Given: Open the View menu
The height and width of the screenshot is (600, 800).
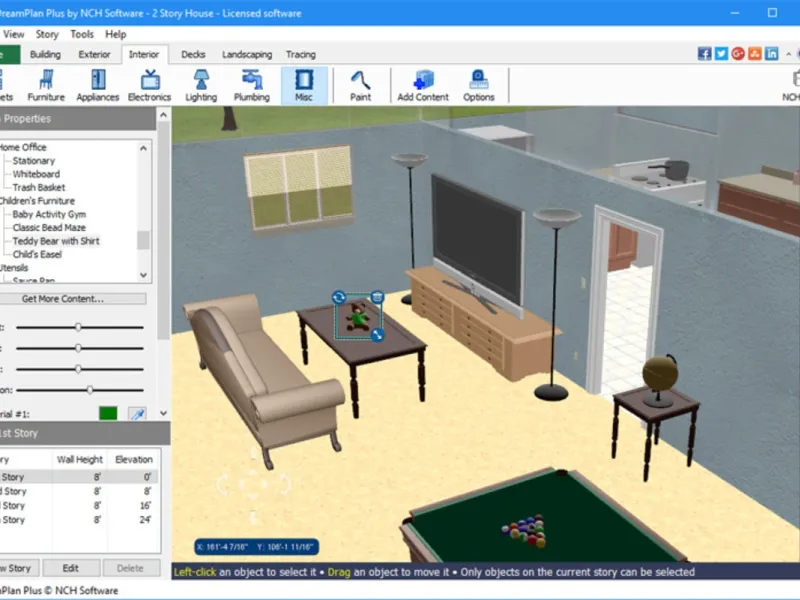Looking at the screenshot, I should point(14,34).
